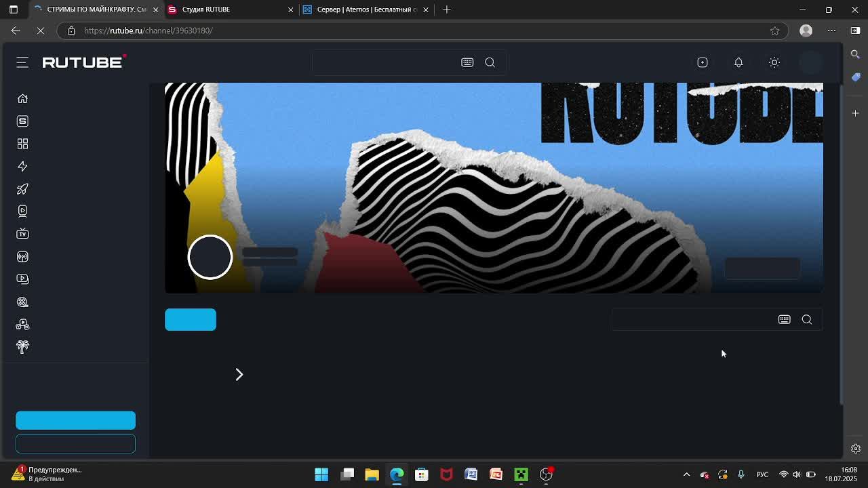The width and height of the screenshot is (868, 488).
Task: Click the blue filled button in sidebar
Action: [x=75, y=420]
